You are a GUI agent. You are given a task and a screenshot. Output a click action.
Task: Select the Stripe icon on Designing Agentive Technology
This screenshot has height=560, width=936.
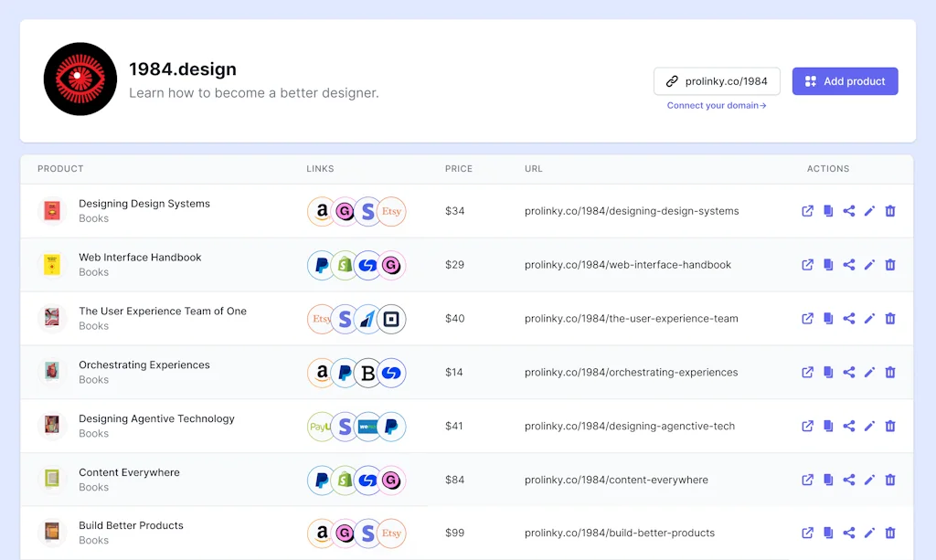(345, 426)
